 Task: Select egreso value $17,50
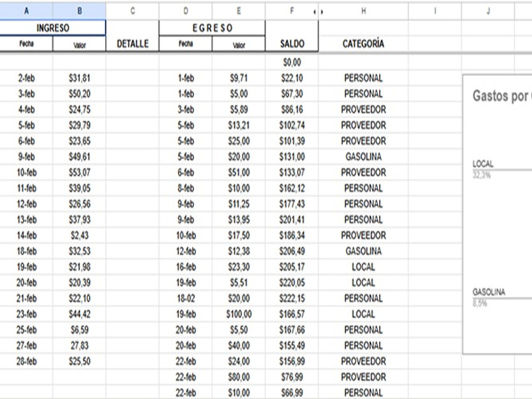coord(238,236)
